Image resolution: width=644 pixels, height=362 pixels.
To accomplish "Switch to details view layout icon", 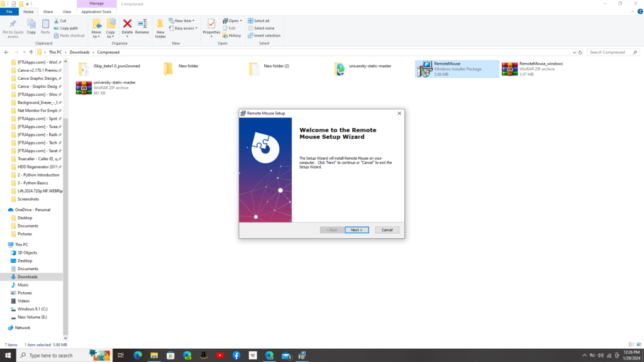I will 631,345.
